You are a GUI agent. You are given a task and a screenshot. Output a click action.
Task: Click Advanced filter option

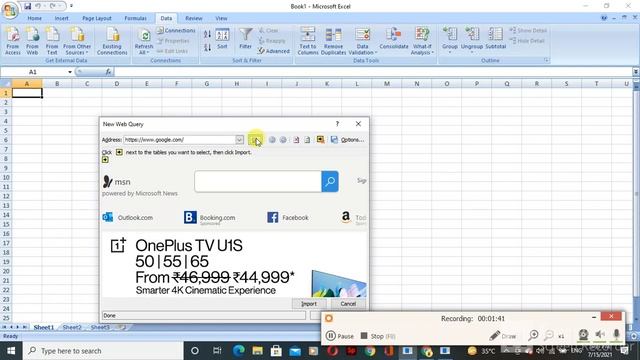point(273,51)
